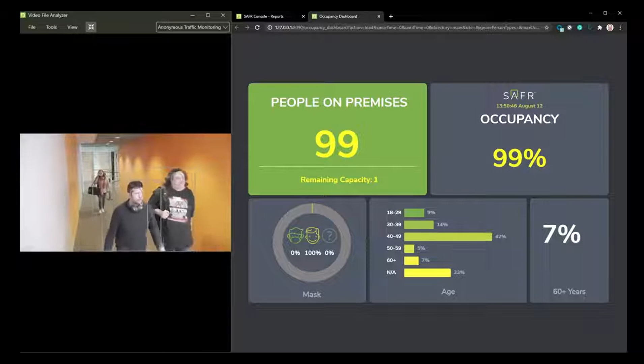
Task: Click the 40-49 age bar in chart
Action: (x=448, y=237)
